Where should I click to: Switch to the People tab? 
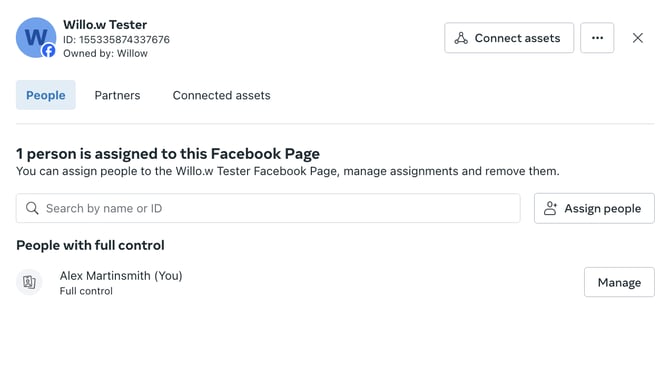coord(46,95)
